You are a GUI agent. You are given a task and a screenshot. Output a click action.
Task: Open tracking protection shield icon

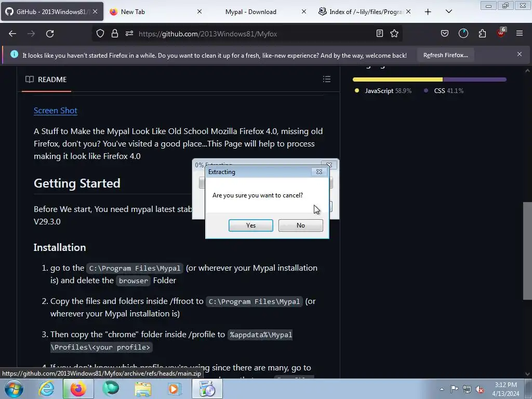tap(100, 33)
